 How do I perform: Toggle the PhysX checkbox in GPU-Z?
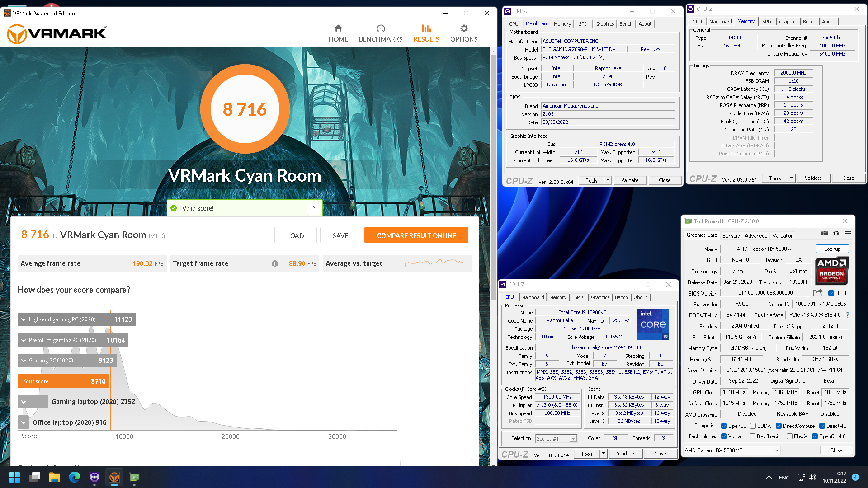(x=790, y=436)
